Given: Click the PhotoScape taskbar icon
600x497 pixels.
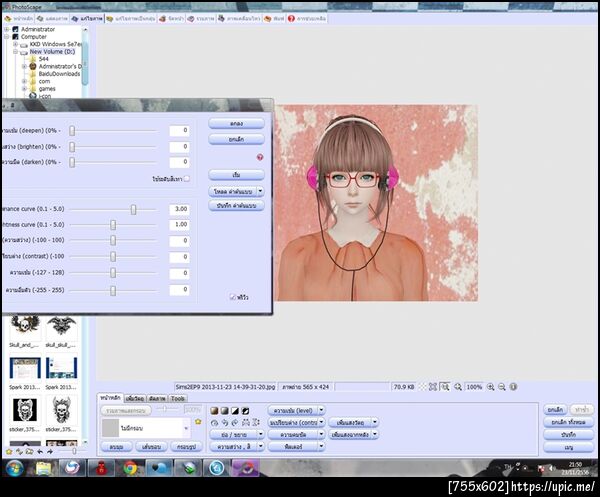Looking at the screenshot, I should [245, 468].
